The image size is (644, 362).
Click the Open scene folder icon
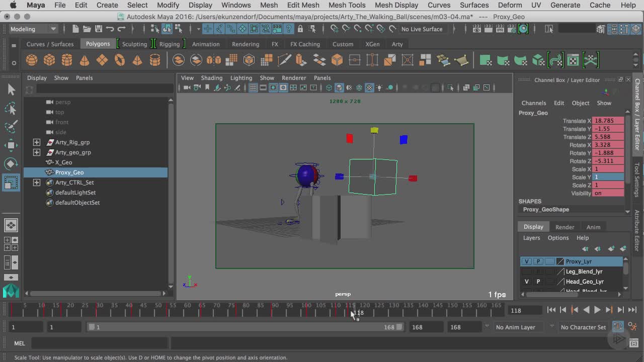[x=87, y=29]
